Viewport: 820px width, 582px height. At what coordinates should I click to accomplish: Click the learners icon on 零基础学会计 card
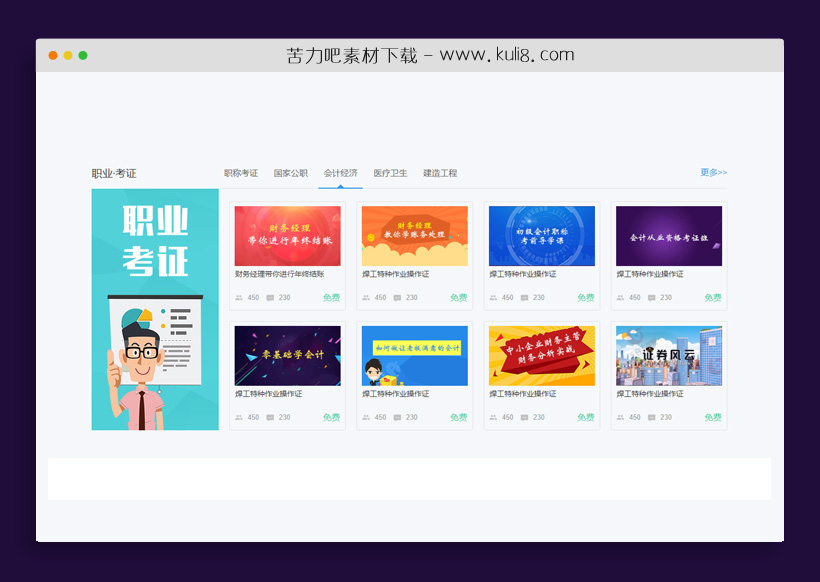[239, 418]
